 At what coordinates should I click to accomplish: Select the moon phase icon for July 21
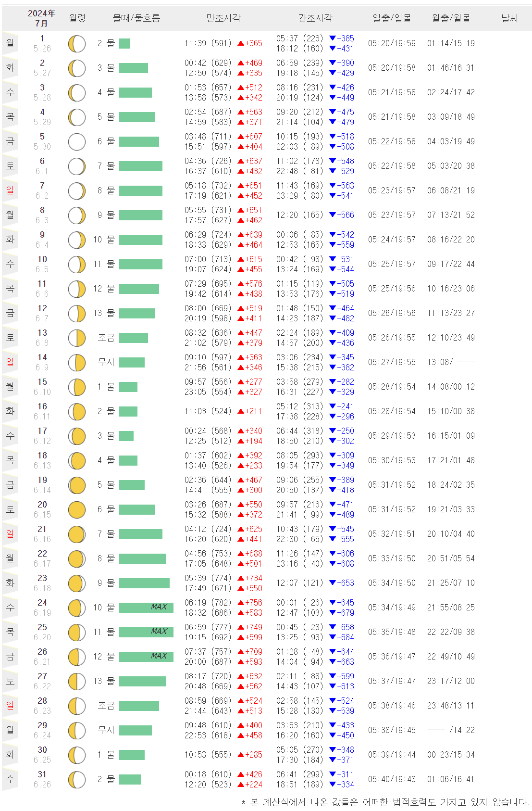point(77,534)
